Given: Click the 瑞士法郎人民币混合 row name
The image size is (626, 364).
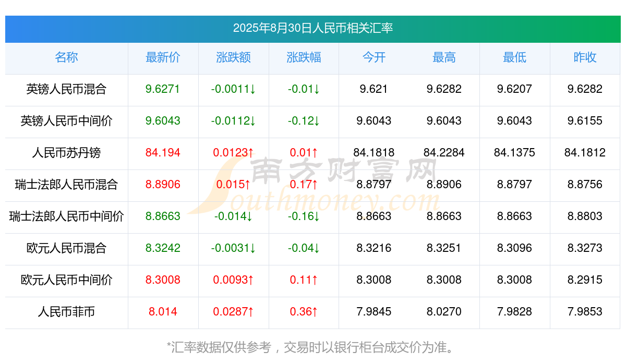Looking at the screenshot, I should [66, 185].
